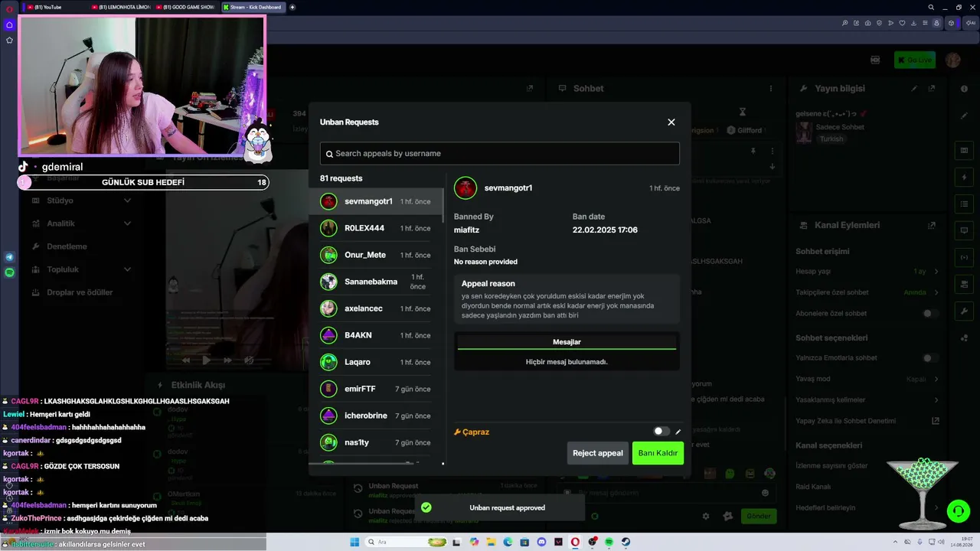Click the lightning bolt icon in right sidebar
The width and height of the screenshot is (980, 551).
tap(964, 178)
